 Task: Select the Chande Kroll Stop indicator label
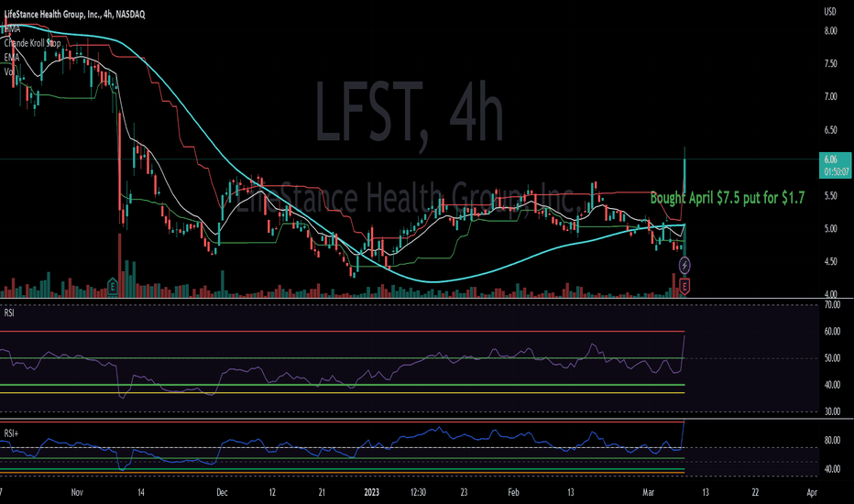32,43
